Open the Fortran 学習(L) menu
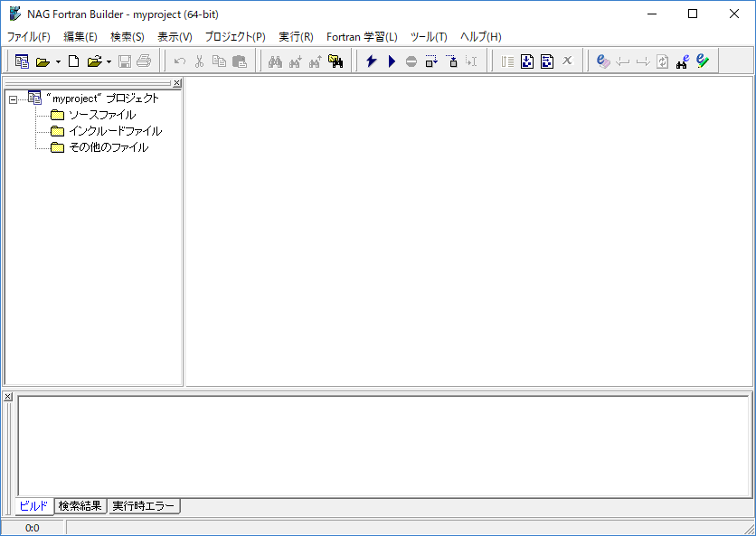 click(x=362, y=37)
